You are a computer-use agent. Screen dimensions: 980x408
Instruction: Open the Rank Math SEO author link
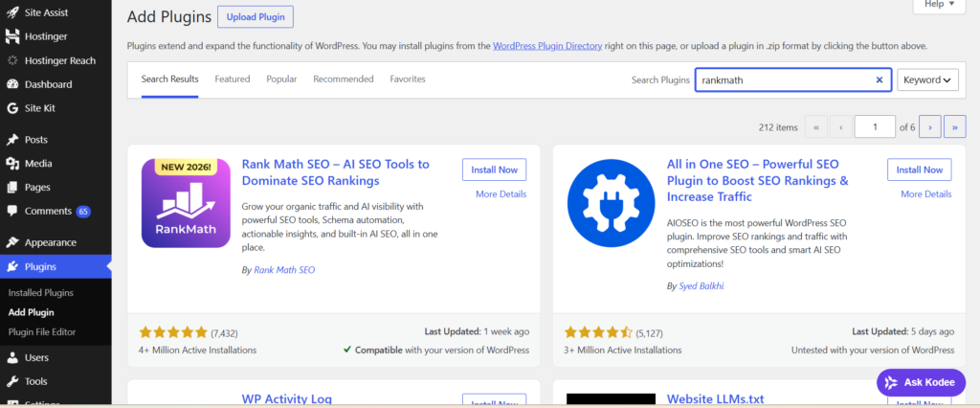[x=284, y=270]
